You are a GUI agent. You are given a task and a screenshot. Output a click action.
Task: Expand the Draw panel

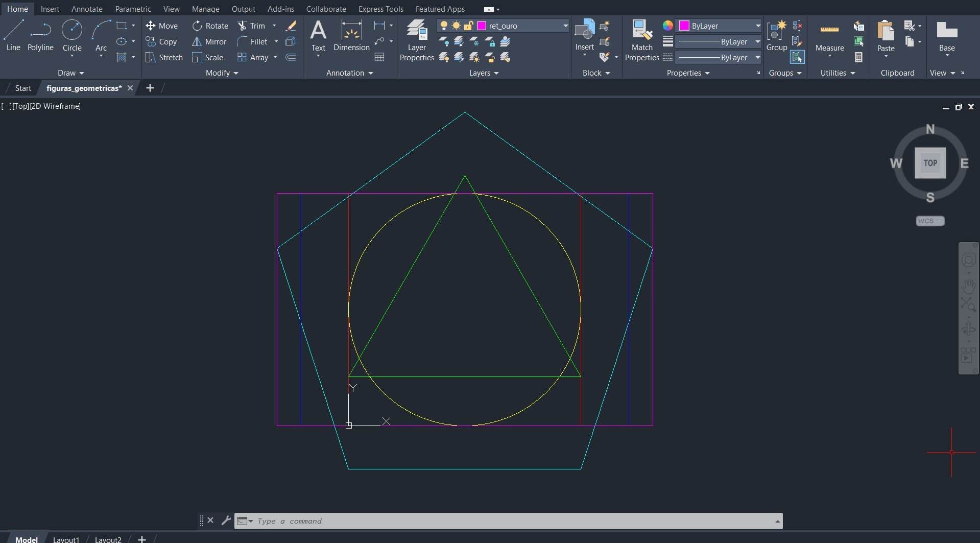click(x=70, y=73)
